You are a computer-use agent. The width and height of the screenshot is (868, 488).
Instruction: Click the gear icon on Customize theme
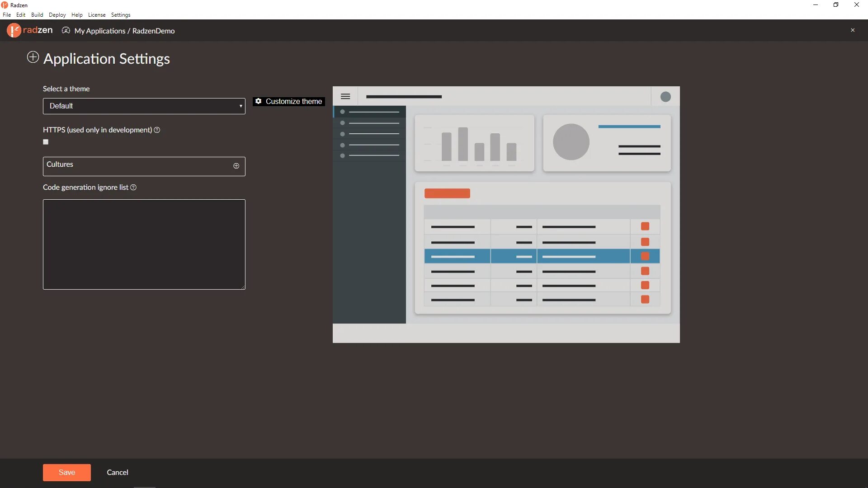[258, 101]
